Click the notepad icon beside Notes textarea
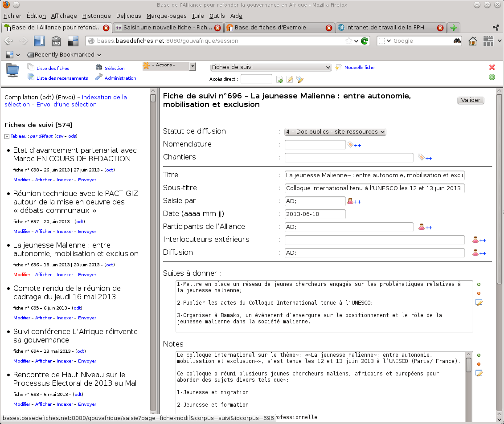This screenshot has height=424, width=504. point(479,373)
